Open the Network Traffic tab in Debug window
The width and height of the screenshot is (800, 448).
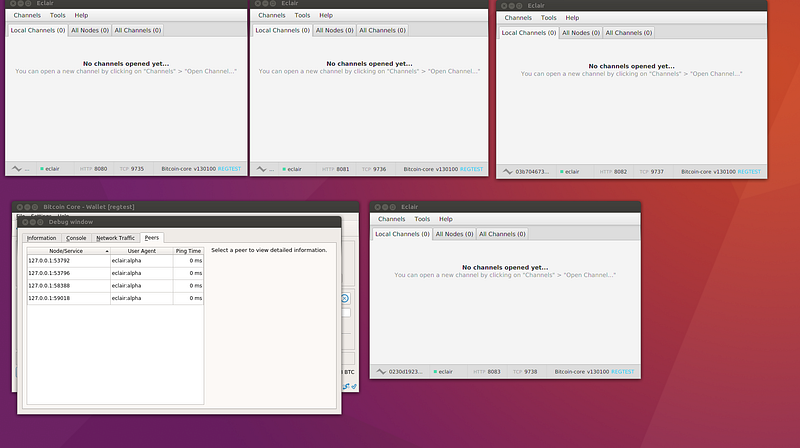(115, 238)
